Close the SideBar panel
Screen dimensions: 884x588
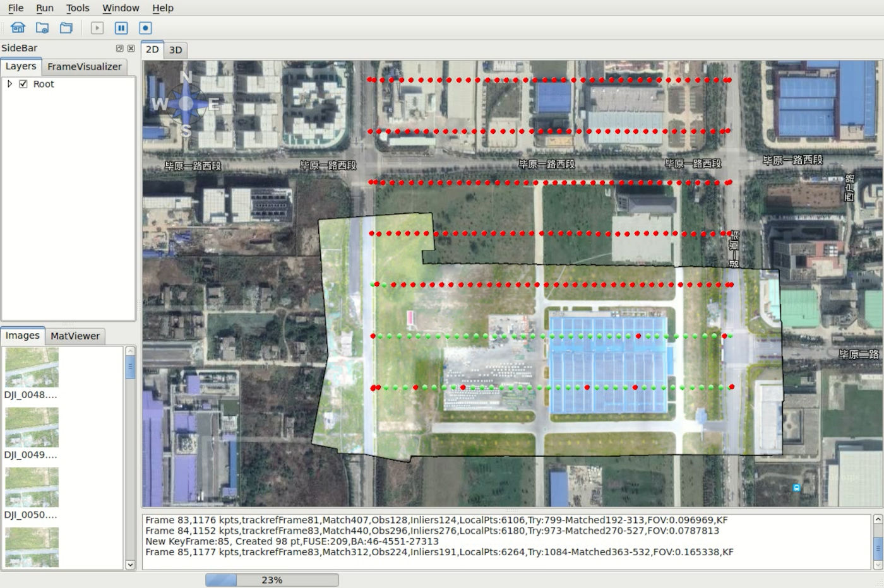tap(131, 48)
